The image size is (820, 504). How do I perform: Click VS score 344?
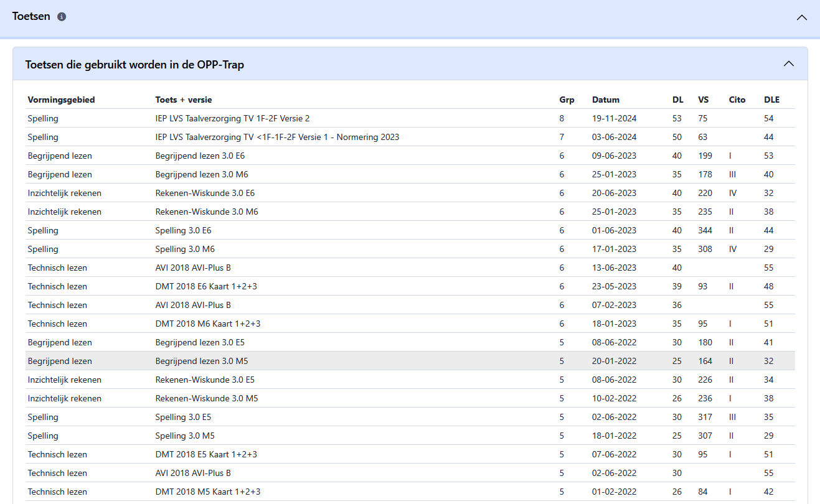coord(705,230)
